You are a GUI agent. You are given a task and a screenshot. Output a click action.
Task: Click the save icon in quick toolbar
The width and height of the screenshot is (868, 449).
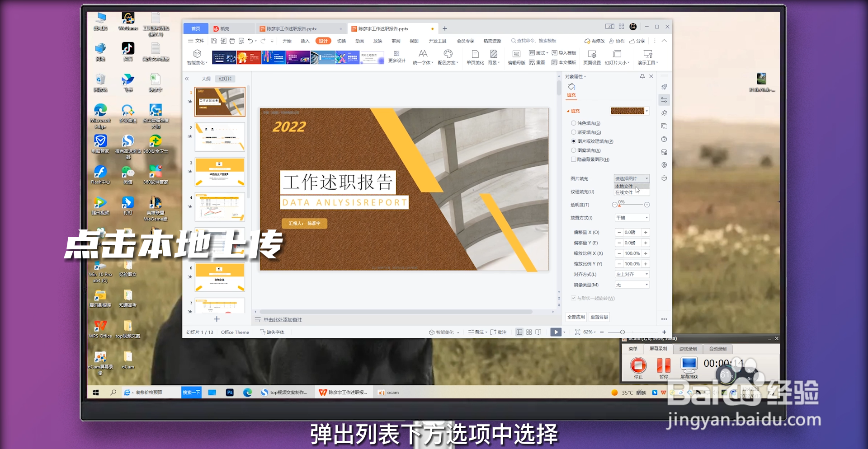click(214, 41)
